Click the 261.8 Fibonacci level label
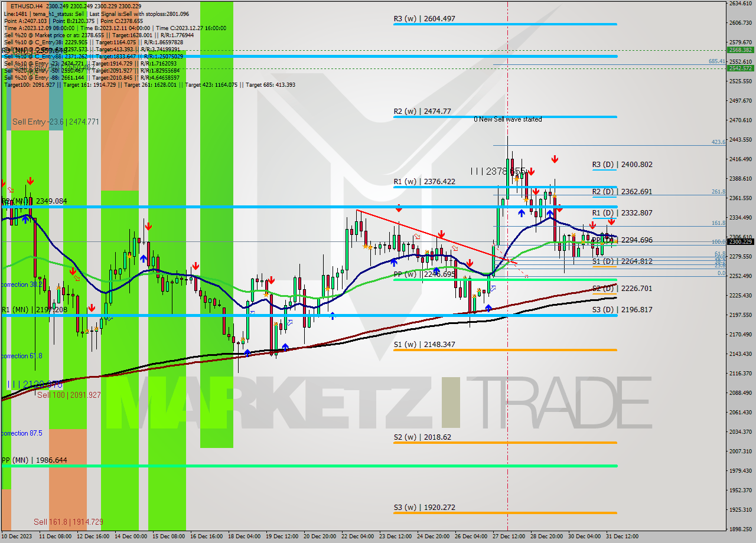Viewport: 756px width, 543px height. [718, 192]
